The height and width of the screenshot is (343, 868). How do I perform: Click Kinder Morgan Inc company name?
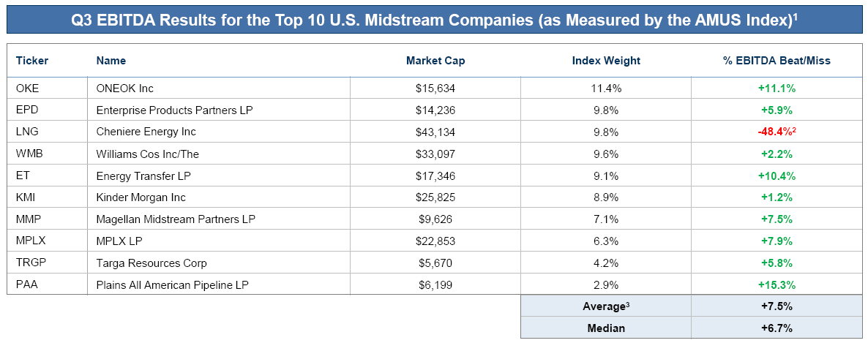click(141, 197)
